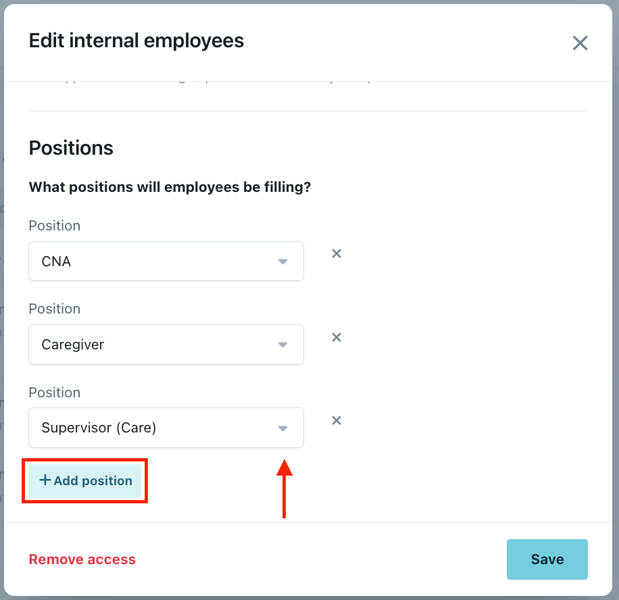Remove the CNA position row
The height and width of the screenshot is (600, 619).
tap(337, 254)
